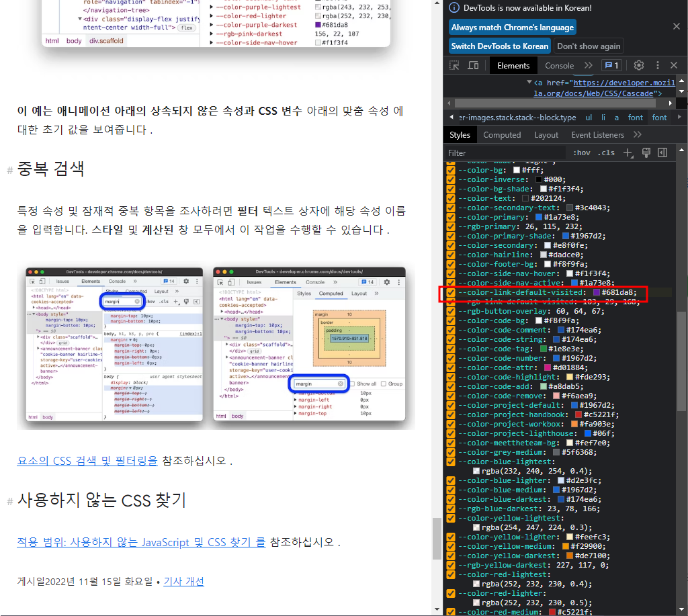
Task: Click the 기사 개선 link
Action: (184, 581)
